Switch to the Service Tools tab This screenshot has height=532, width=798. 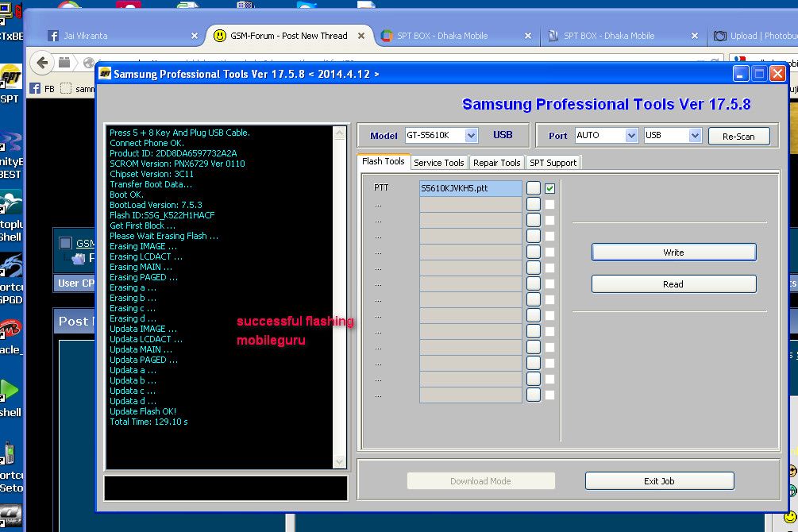(438, 163)
